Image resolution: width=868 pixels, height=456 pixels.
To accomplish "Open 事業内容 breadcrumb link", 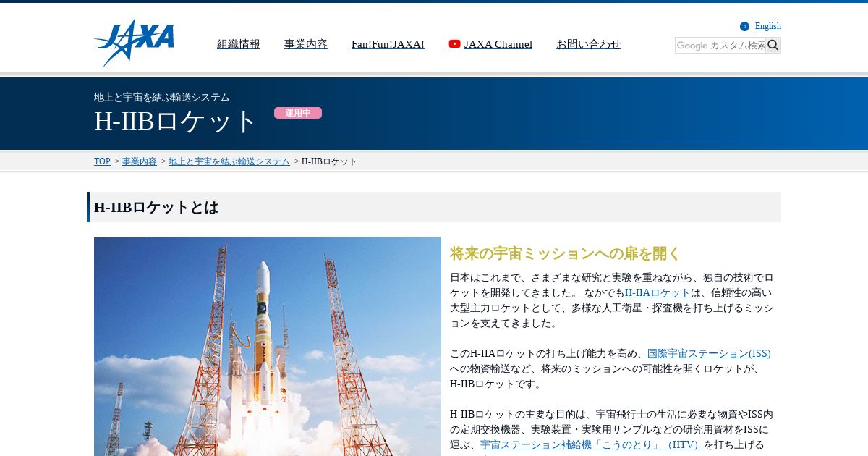I will (140, 161).
